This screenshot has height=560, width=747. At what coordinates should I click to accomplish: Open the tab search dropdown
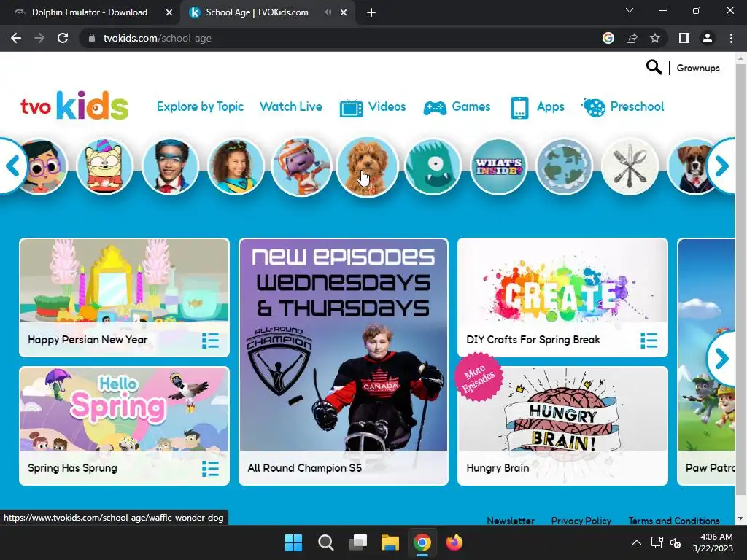point(630,10)
